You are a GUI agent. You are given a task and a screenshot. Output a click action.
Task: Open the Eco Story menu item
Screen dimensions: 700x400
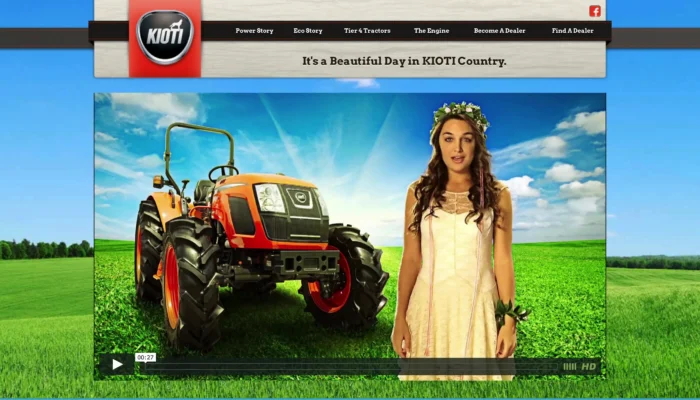point(308,31)
